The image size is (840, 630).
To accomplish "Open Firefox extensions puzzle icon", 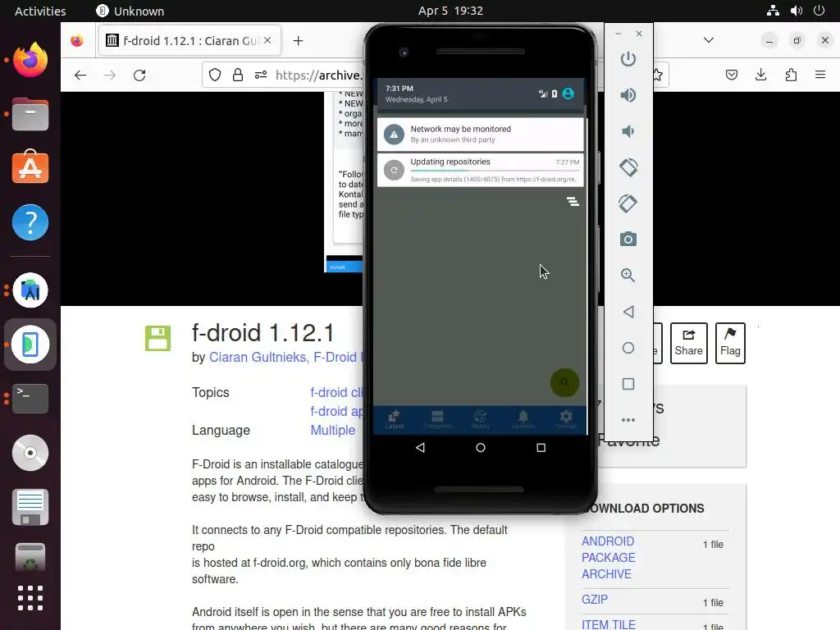I will pos(791,75).
